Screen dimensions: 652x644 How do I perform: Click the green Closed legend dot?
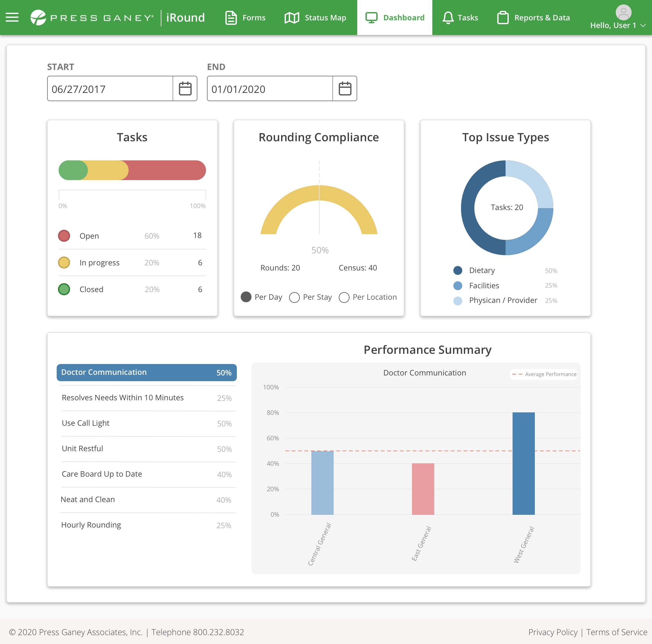[x=64, y=289]
